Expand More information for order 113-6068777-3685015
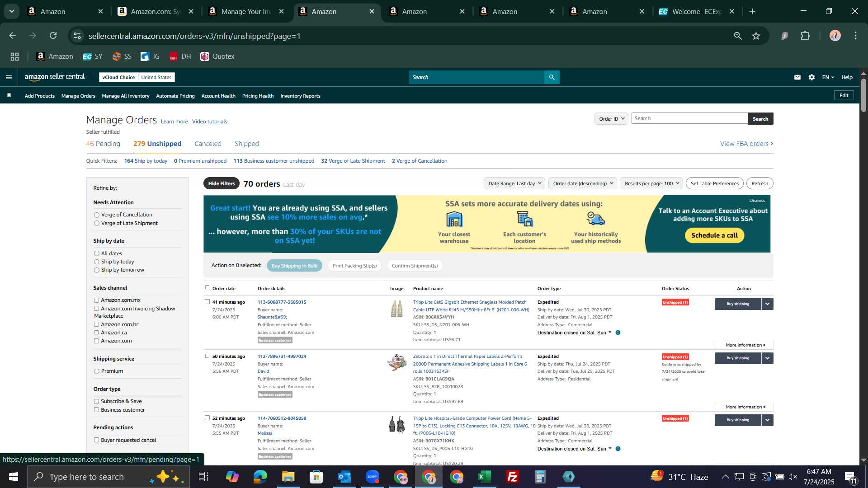This screenshot has height=488, width=868. 744,345
